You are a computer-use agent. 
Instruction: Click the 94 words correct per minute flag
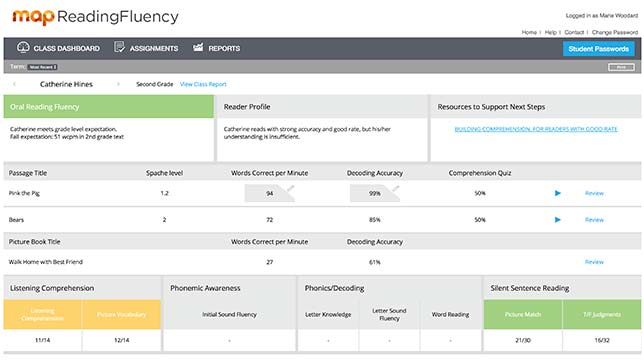pyautogui.click(x=269, y=193)
